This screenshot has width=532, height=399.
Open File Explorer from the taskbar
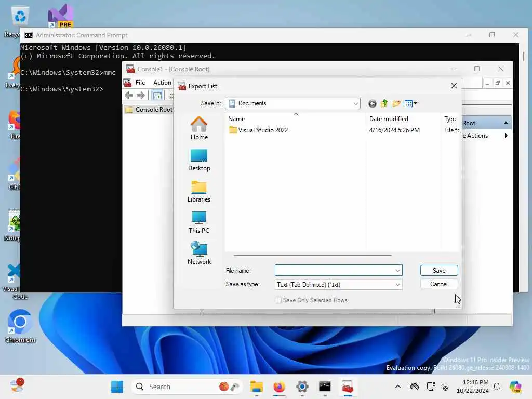(257, 387)
